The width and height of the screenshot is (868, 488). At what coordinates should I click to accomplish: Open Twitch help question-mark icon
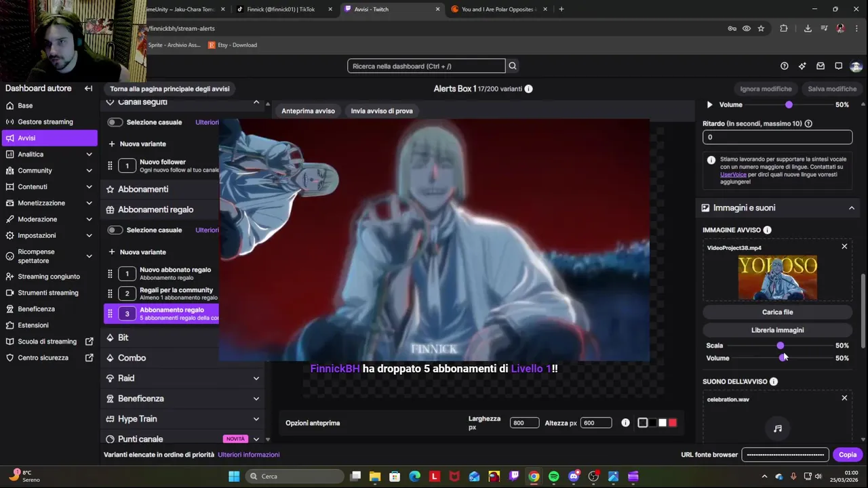[785, 66]
